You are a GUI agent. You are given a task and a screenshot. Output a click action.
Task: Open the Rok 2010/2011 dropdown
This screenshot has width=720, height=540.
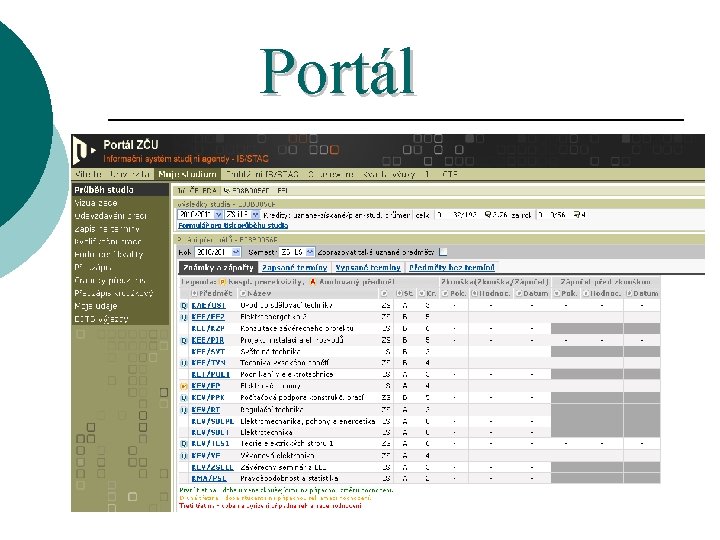[218, 252]
